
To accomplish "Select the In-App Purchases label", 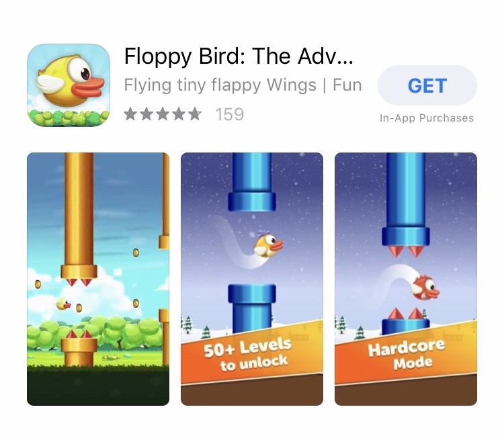I will (x=427, y=118).
